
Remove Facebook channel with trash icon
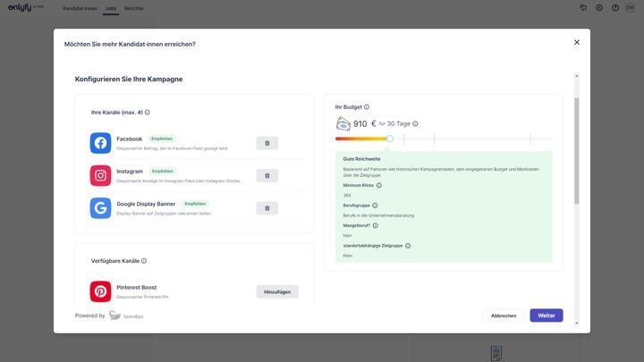(267, 143)
